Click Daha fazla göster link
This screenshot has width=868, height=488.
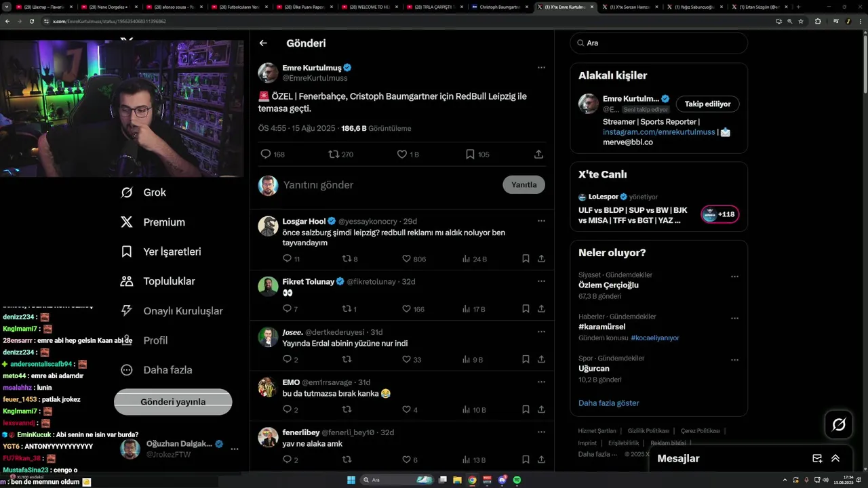tap(609, 403)
